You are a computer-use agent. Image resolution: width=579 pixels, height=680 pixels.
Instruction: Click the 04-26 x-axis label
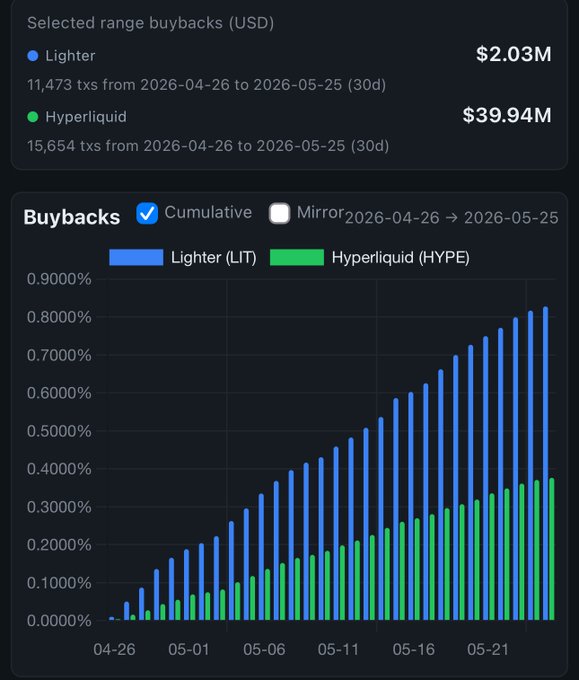[x=114, y=650]
